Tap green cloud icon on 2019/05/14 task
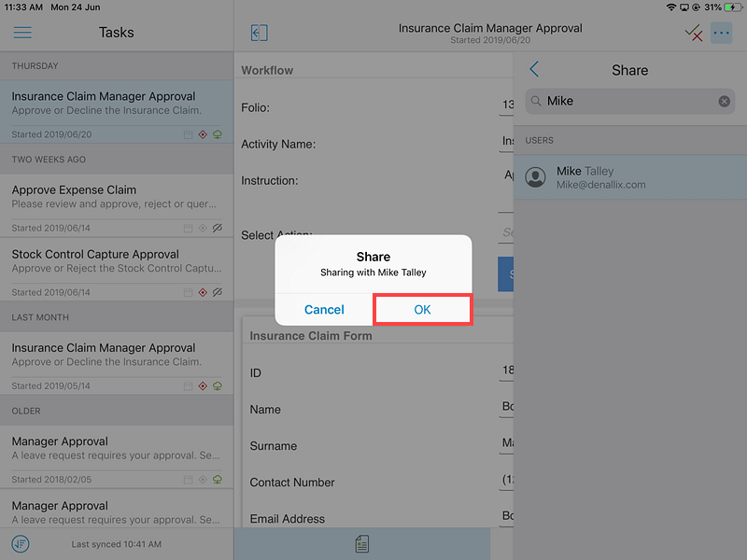This screenshot has height=560, width=747. (218, 386)
